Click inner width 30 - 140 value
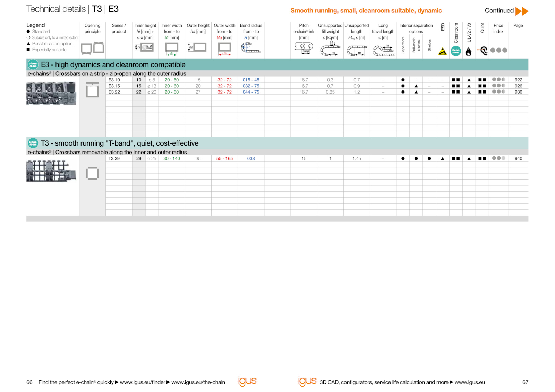Screen dimensions: 555x392 (172, 159)
